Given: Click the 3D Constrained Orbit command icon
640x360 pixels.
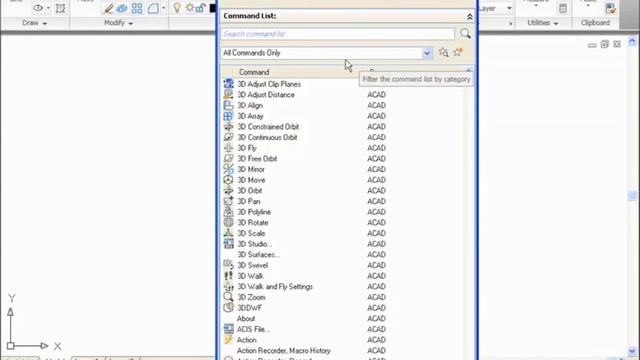Looking at the screenshot, I should 229,127.
